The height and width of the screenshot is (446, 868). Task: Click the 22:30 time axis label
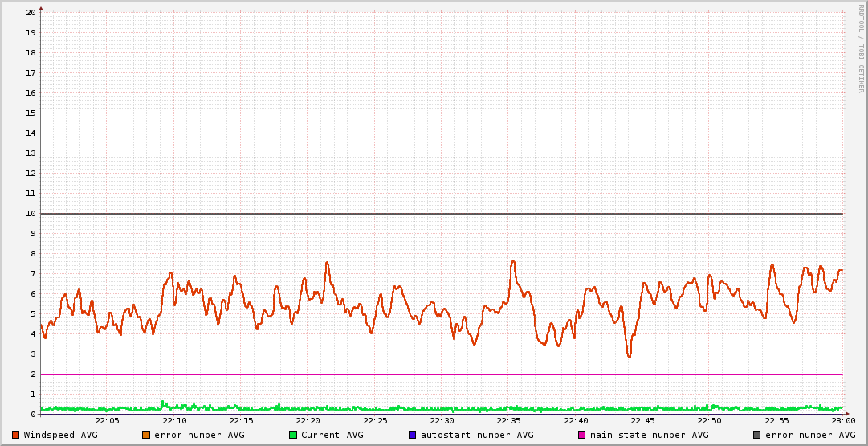442,421
